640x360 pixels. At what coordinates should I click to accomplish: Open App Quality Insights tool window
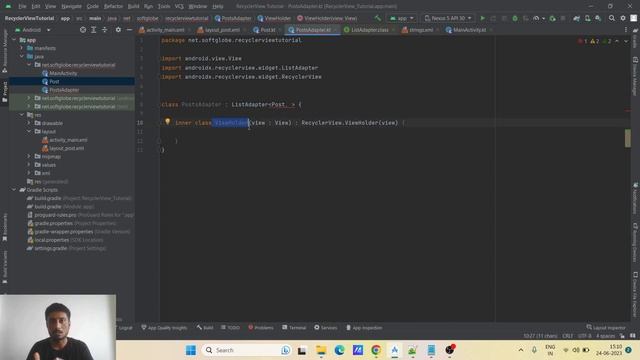tap(164, 327)
